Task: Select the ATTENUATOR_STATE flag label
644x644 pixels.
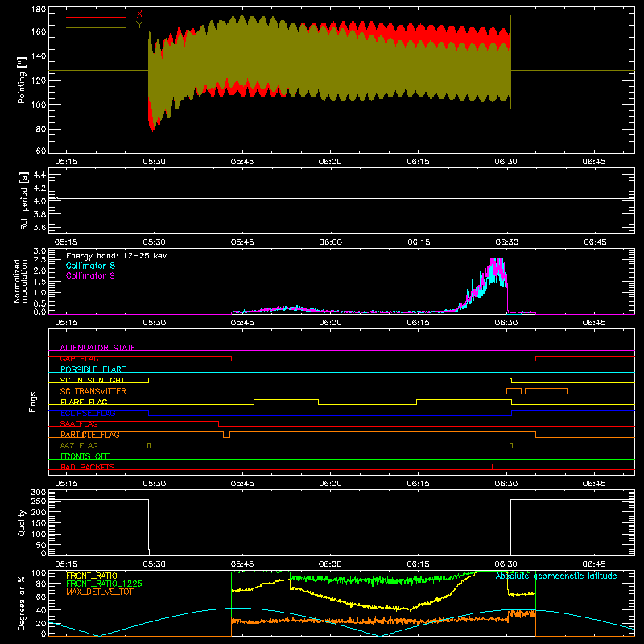Action: [x=97, y=348]
